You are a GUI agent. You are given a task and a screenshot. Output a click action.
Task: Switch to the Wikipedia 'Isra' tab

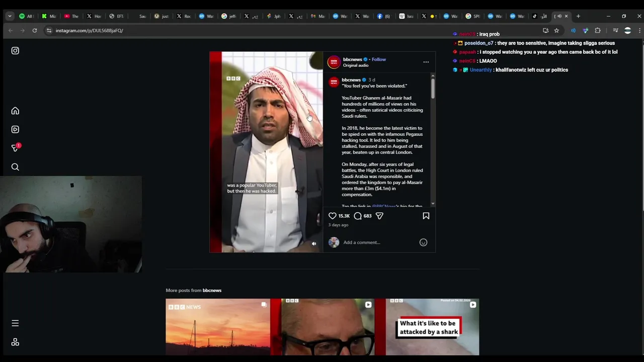pos(406,16)
